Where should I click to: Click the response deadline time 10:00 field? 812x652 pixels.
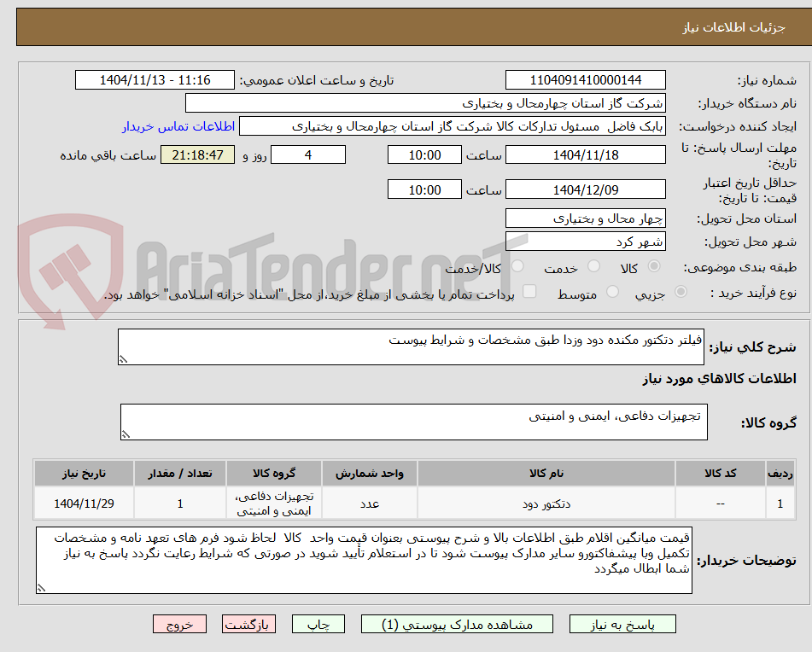click(x=424, y=154)
